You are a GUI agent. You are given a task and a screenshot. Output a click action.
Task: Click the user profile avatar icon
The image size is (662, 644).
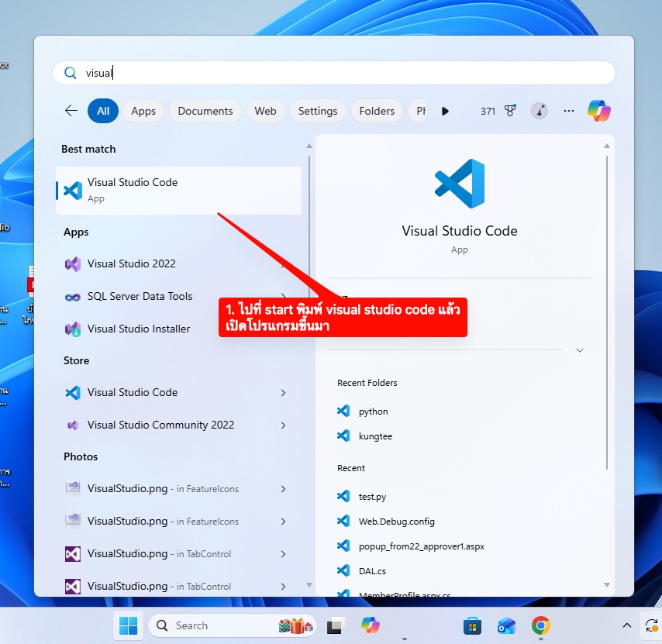tap(540, 111)
